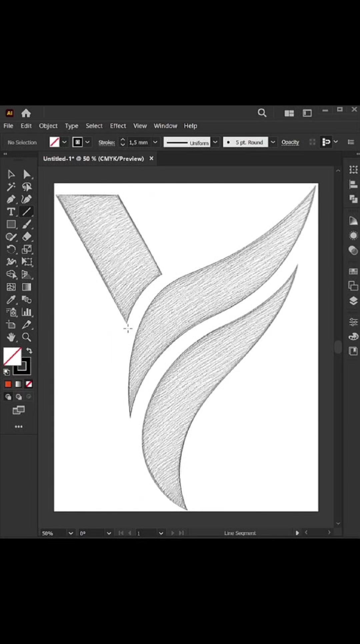This screenshot has width=360, height=644.
Task: Expand the Uniform width profile dropdown
Action: (x=215, y=142)
